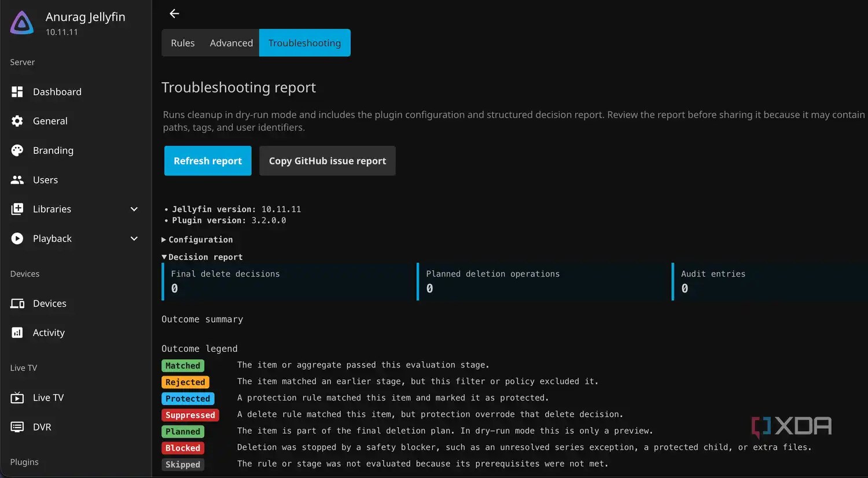The image size is (868, 478).
Task: Click the Branding palette icon
Action: click(x=17, y=150)
